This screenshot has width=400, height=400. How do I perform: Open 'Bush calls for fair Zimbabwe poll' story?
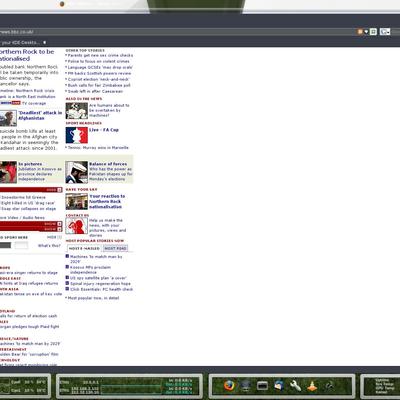pos(99,85)
